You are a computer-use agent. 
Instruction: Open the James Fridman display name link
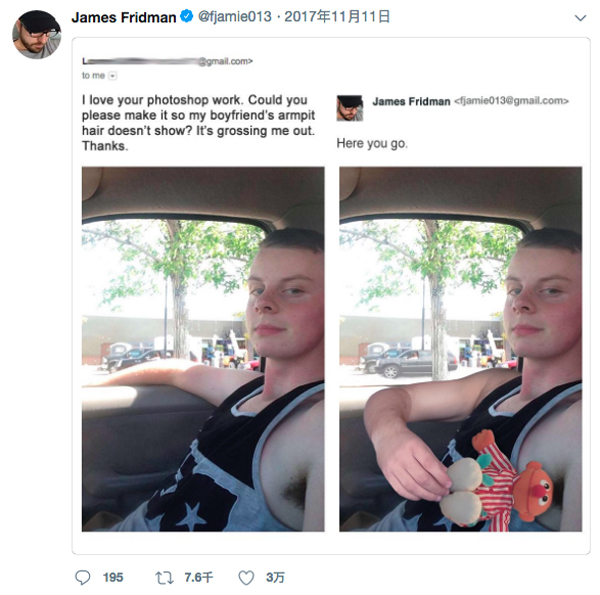point(123,17)
